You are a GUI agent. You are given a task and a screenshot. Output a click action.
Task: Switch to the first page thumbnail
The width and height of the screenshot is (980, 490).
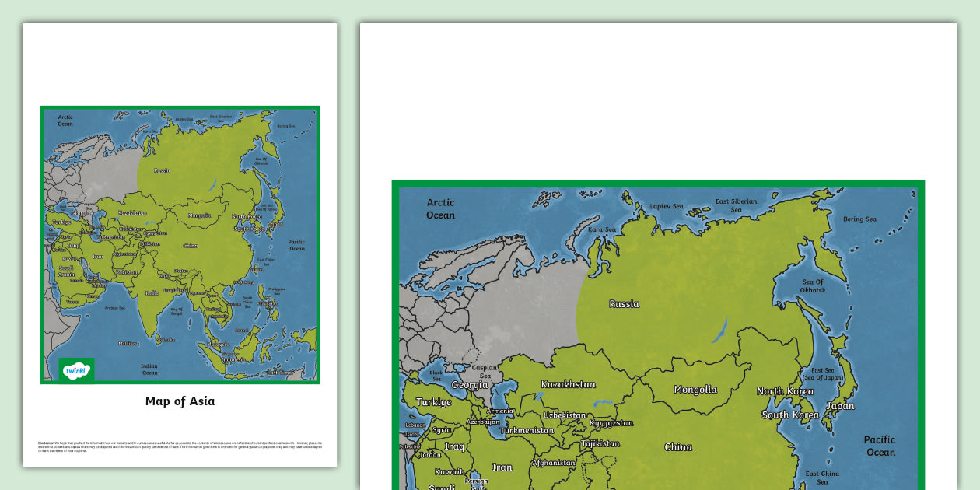(180, 246)
